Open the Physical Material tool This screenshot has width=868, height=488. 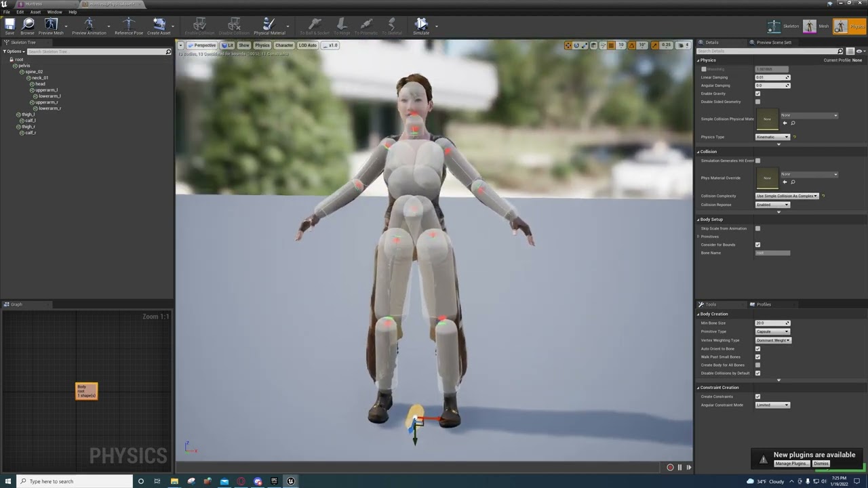click(269, 26)
